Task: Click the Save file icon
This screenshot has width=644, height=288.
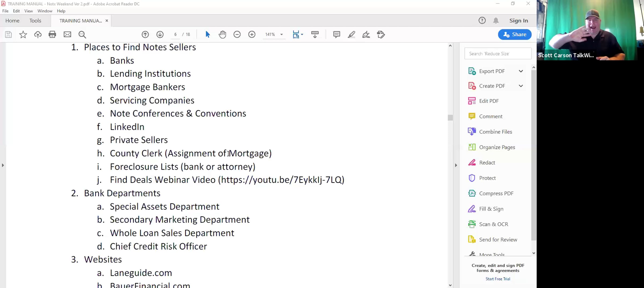Action: coord(8,35)
